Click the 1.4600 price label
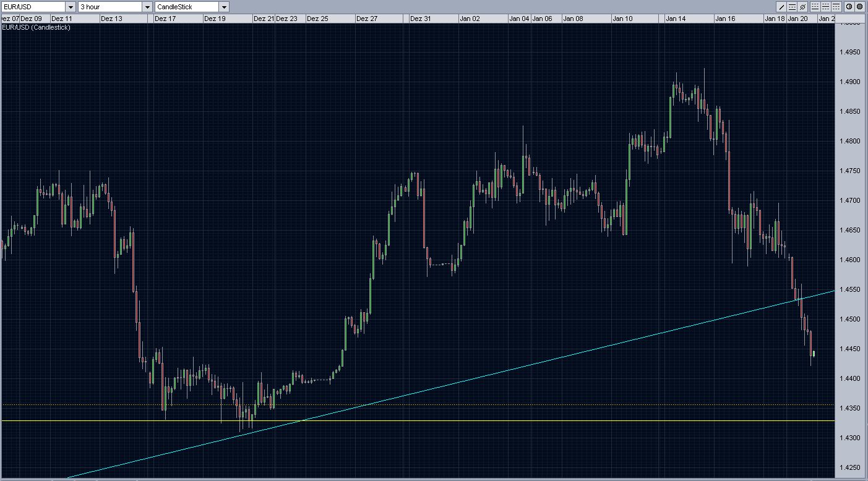868x481 pixels. (x=851, y=260)
